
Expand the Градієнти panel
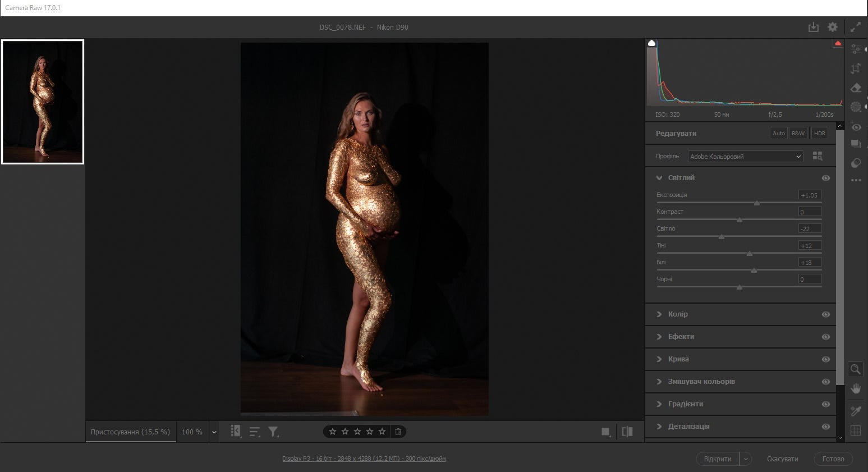point(659,404)
